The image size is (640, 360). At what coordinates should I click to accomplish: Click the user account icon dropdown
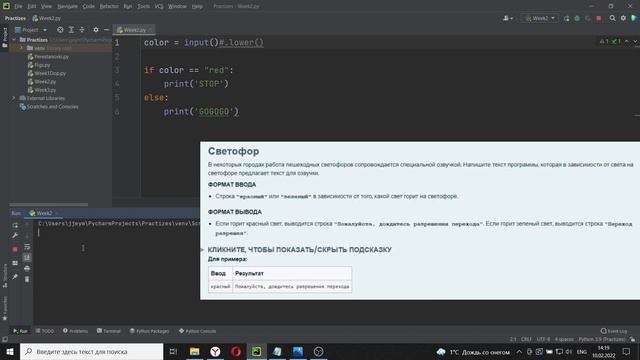coord(508,18)
